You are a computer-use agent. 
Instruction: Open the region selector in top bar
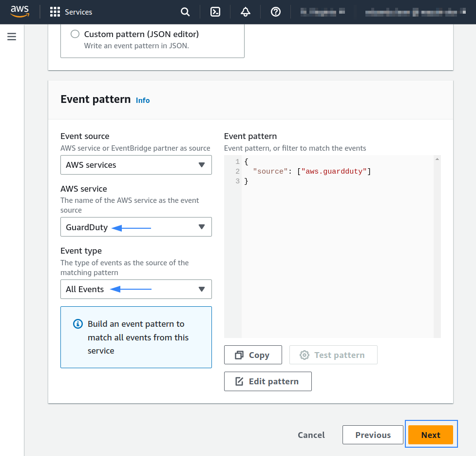click(x=323, y=12)
